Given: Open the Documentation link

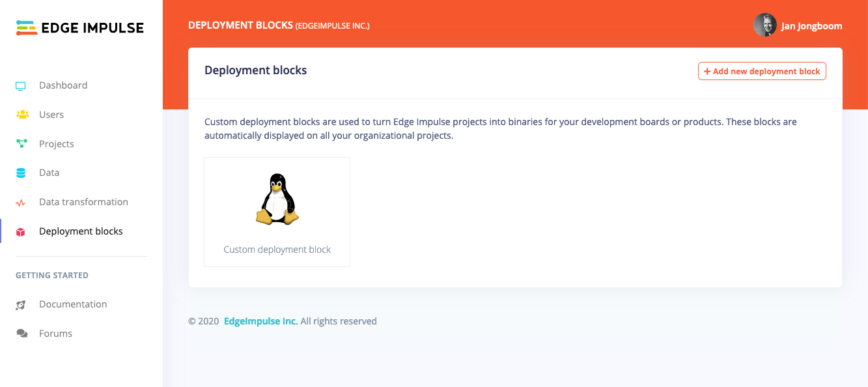Looking at the screenshot, I should [x=73, y=304].
